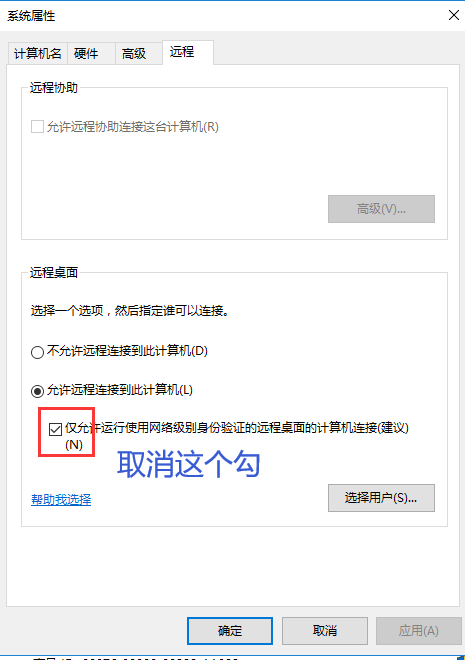Click the 高级(V)... button

point(381,209)
